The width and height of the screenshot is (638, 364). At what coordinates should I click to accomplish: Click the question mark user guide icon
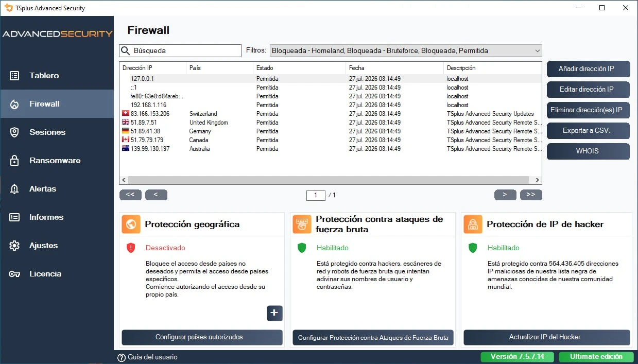click(x=122, y=357)
